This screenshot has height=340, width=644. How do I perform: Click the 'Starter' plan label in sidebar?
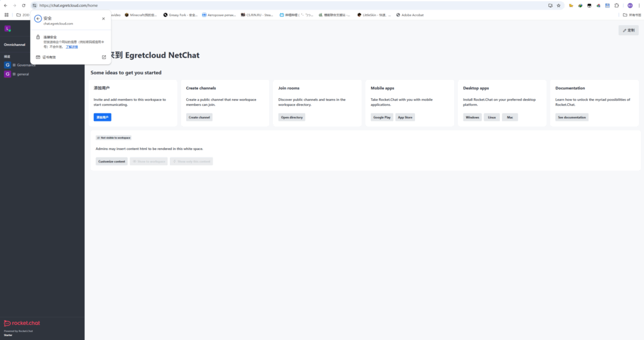[8, 335]
